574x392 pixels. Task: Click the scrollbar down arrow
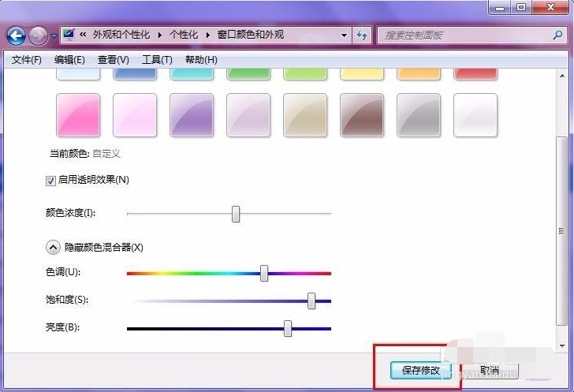[562, 345]
